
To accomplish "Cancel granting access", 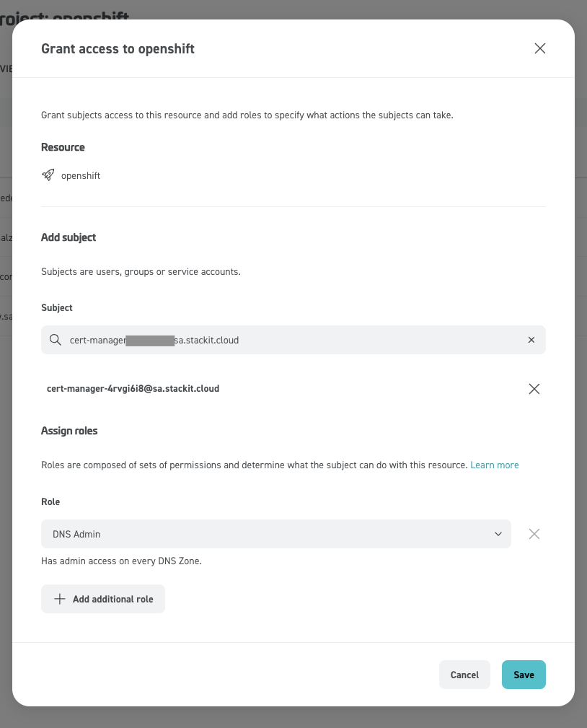I will pyautogui.click(x=464, y=675).
